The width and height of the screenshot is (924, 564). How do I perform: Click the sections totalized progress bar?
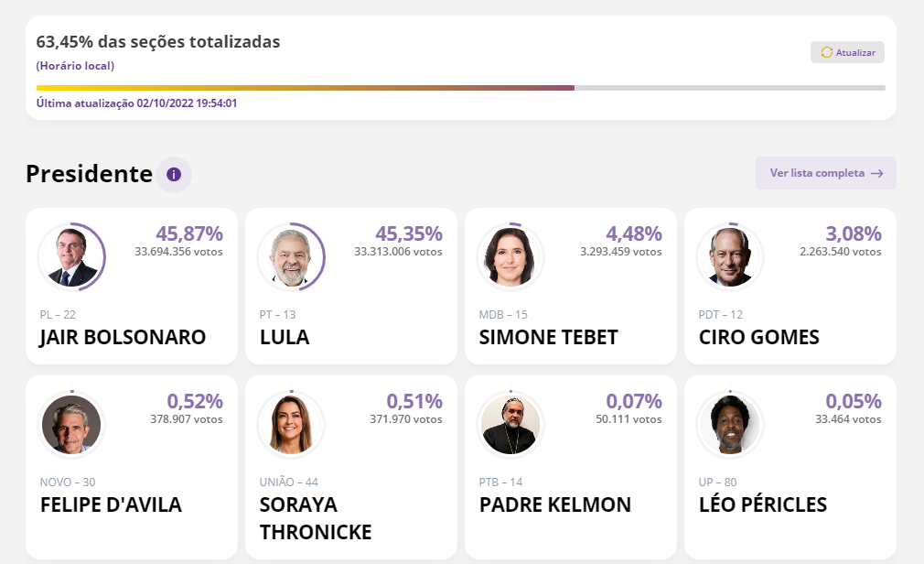460,88
